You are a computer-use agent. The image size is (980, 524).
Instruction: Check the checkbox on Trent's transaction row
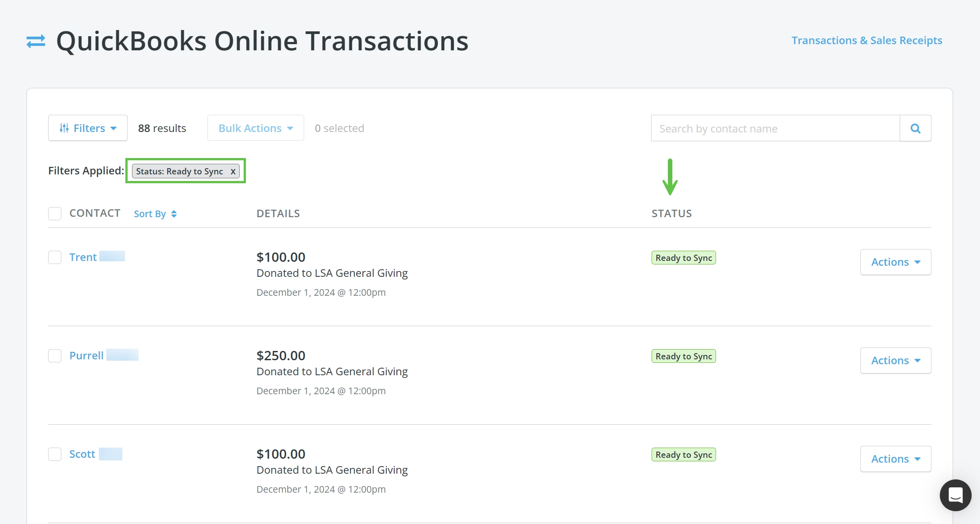(x=55, y=257)
